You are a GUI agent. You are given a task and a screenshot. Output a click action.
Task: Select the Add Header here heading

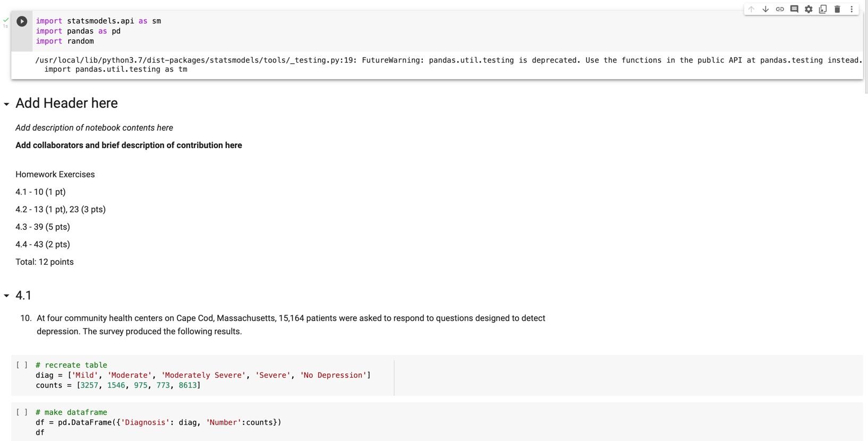[x=66, y=103]
